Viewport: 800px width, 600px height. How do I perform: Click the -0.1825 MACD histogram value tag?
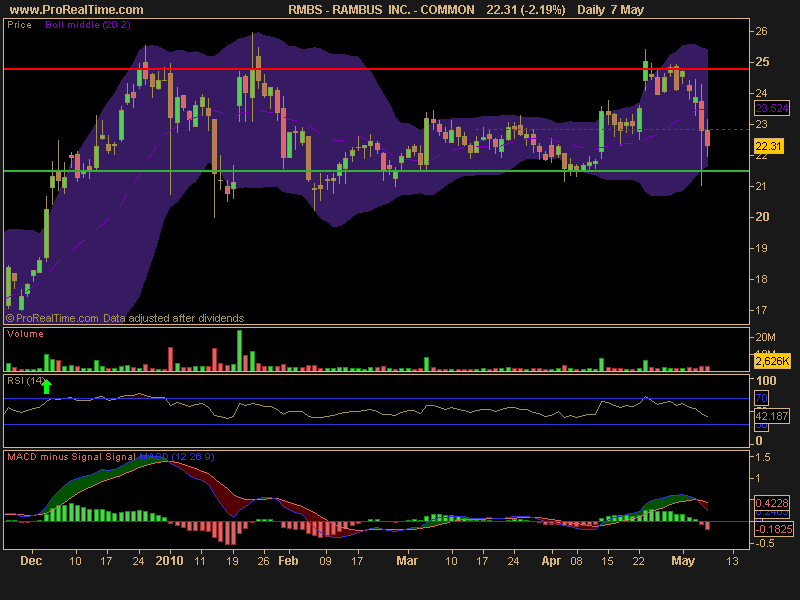(x=774, y=529)
